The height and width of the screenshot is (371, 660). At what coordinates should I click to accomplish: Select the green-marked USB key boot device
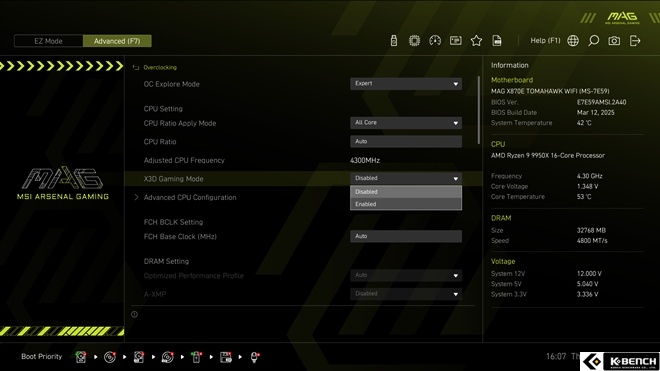196,357
